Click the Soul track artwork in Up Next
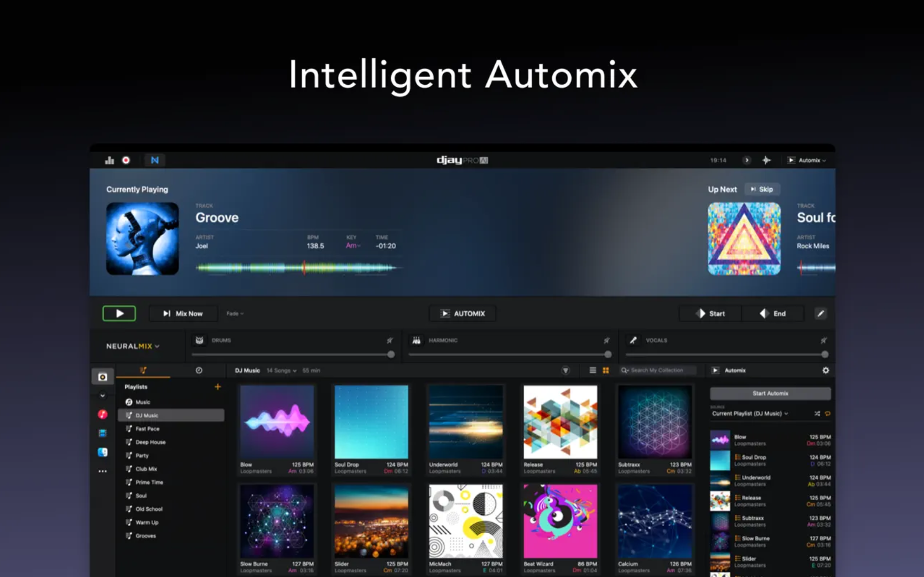The image size is (924, 577). pyautogui.click(x=744, y=239)
